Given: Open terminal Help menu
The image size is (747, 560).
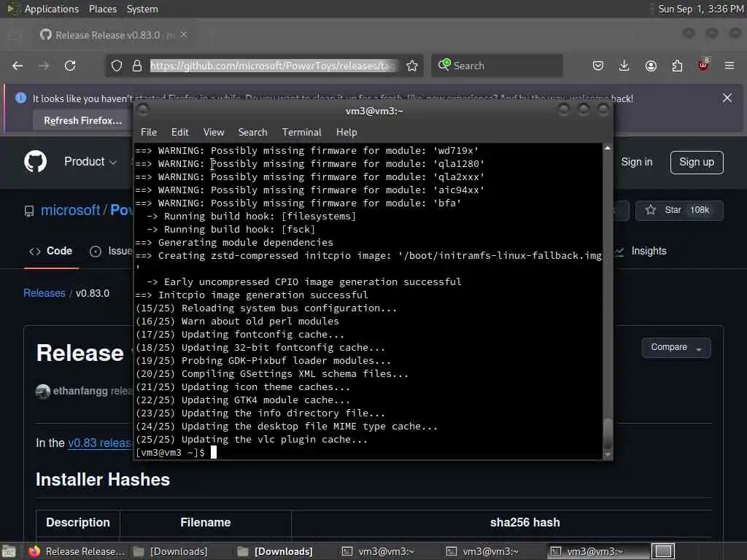Looking at the screenshot, I should (347, 133).
